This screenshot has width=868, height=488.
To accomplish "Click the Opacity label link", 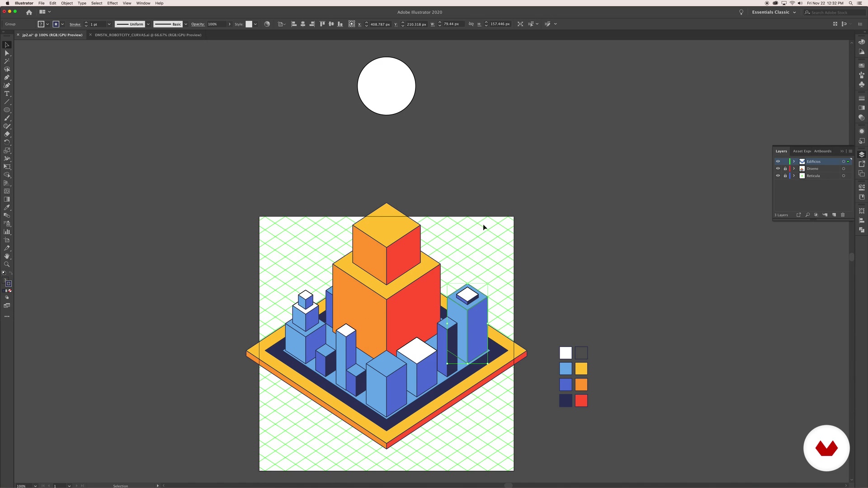I will click(198, 24).
